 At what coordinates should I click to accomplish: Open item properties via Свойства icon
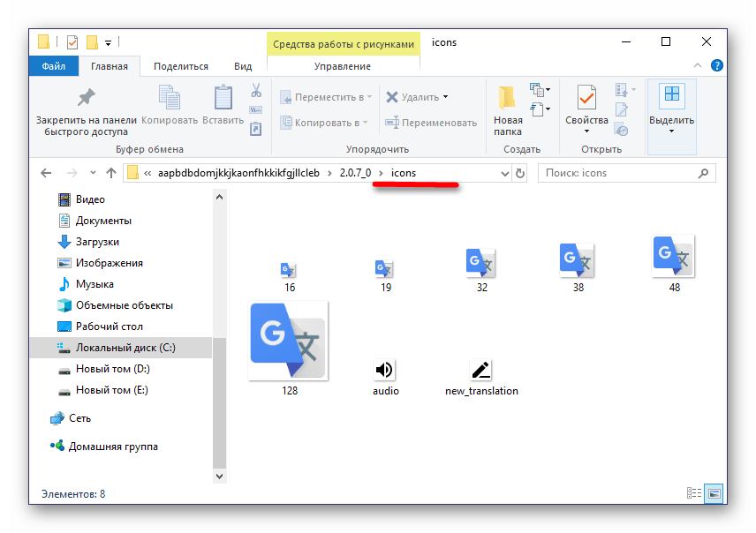click(x=586, y=99)
